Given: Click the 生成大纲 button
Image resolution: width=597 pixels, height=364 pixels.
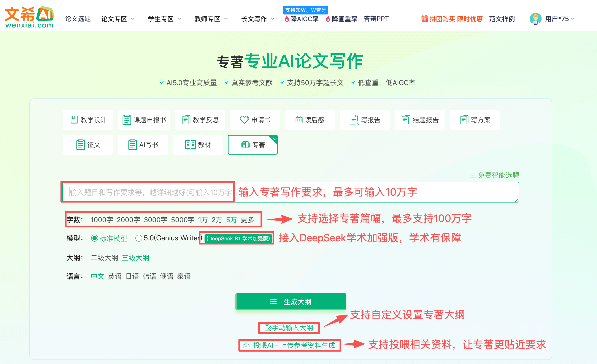Looking at the screenshot, I should [291, 302].
